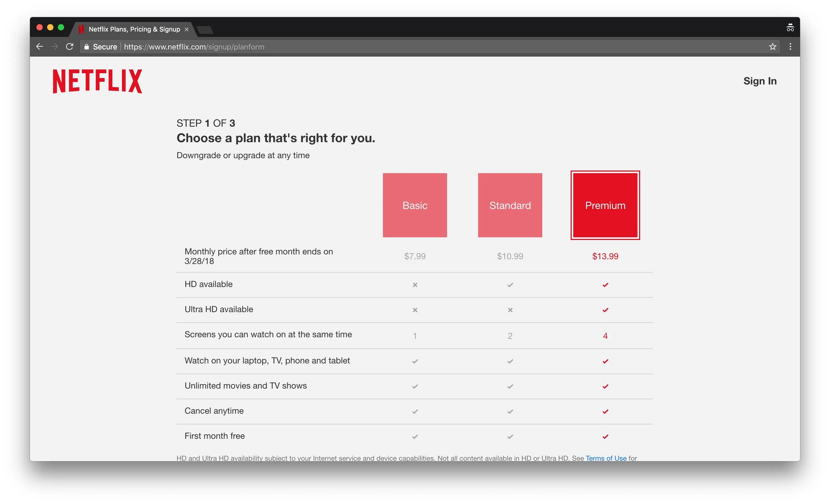Reload the Netflix page

pos(70,46)
